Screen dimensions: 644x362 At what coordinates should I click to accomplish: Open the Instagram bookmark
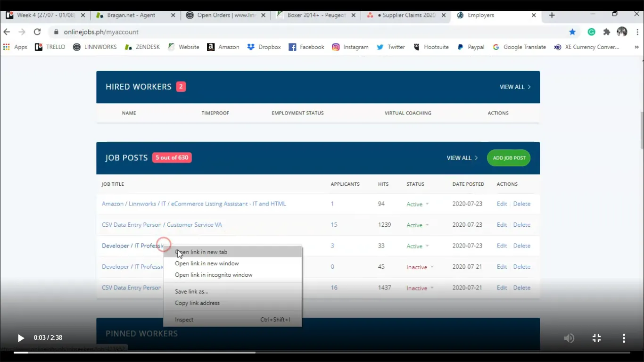click(x=350, y=47)
